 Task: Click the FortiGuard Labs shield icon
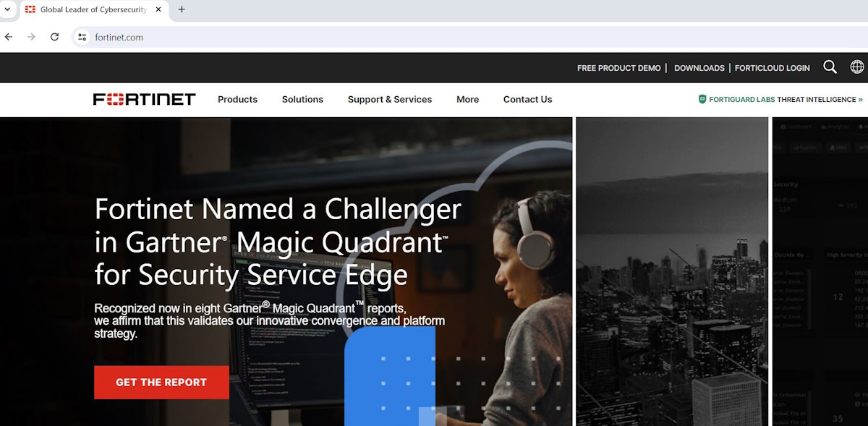point(702,99)
